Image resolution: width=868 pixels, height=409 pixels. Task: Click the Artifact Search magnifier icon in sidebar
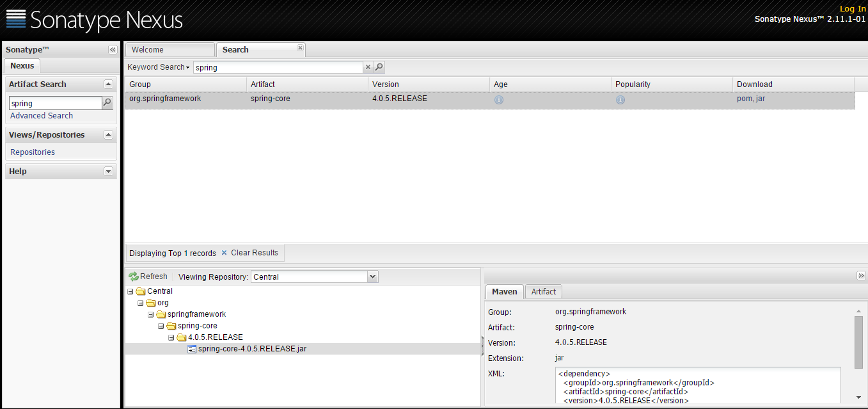[107, 102]
